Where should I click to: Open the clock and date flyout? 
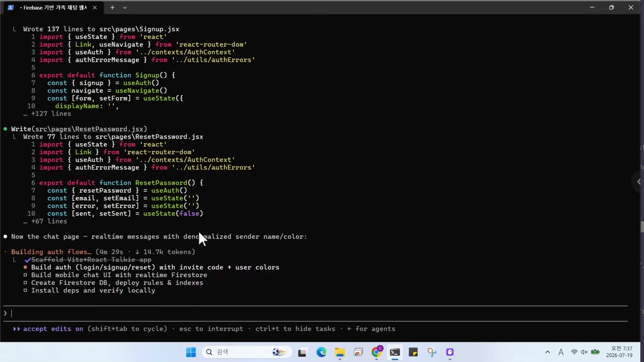pyautogui.click(x=619, y=352)
